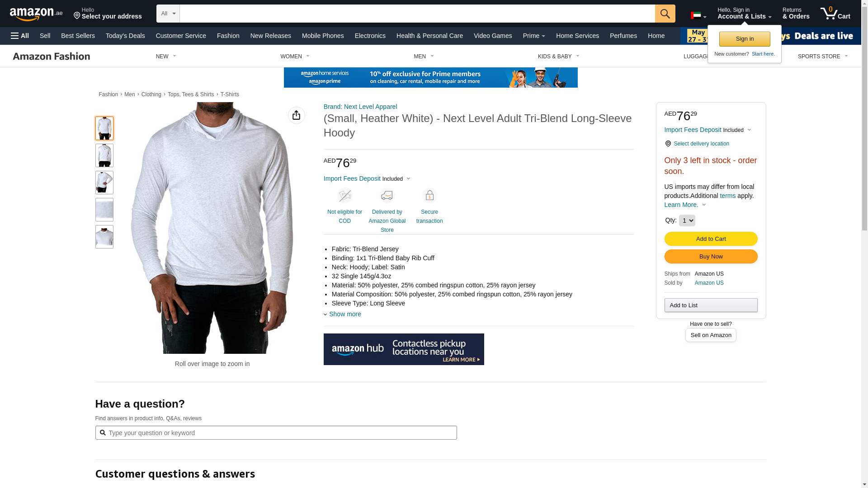Open the share icon on product image
The image size is (868, 488).
click(x=297, y=115)
